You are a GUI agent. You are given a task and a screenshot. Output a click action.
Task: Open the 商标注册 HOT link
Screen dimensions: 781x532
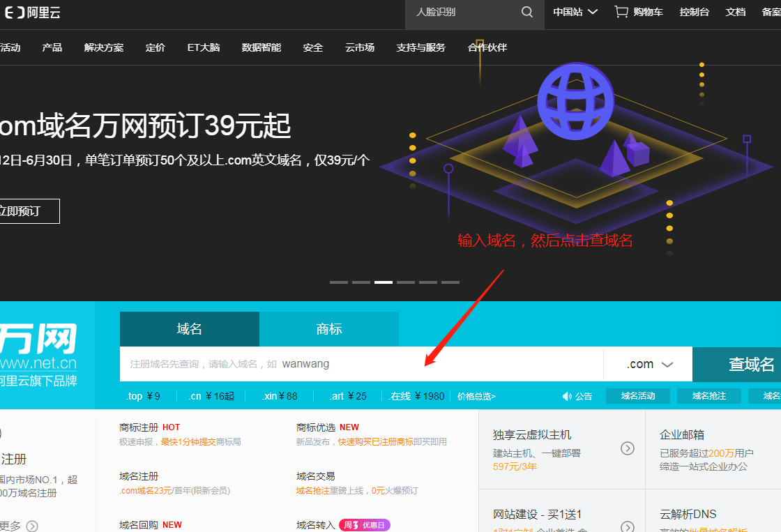tap(149, 427)
